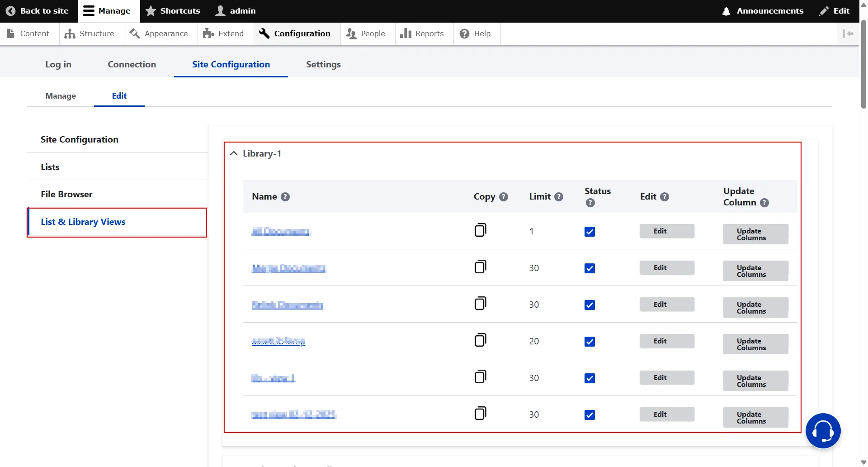Screen dimensions: 868x467
Task: Switch to the Settings tab
Action: (x=323, y=64)
